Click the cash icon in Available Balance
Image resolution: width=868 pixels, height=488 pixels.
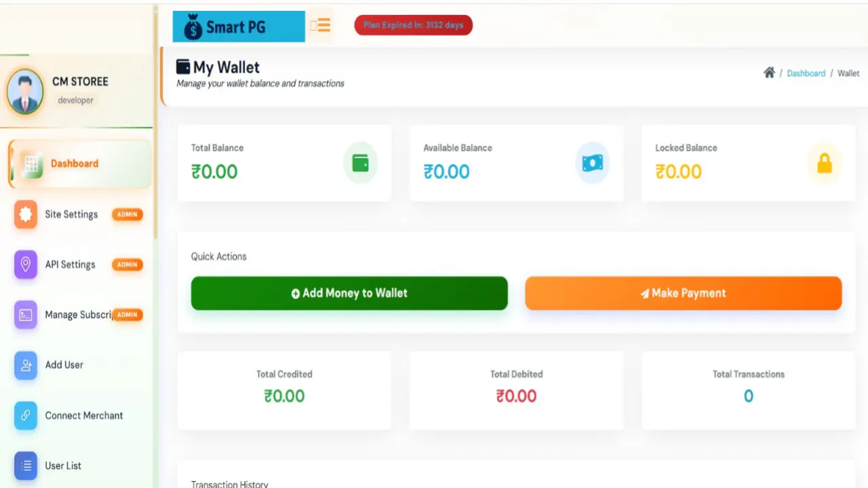click(x=592, y=163)
